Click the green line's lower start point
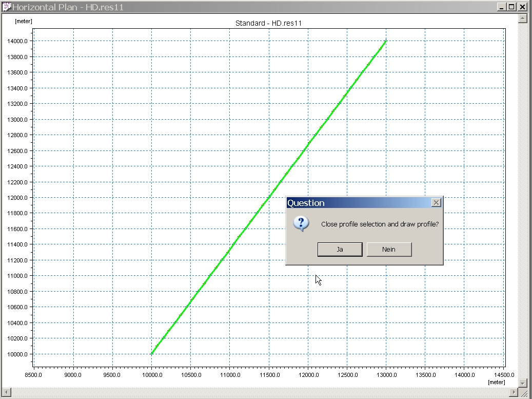The width and height of the screenshot is (532, 399). pyautogui.click(x=152, y=353)
